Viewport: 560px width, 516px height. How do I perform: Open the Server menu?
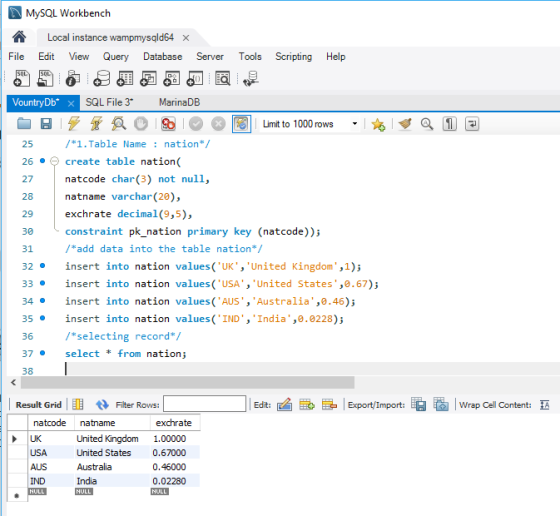pyautogui.click(x=210, y=57)
